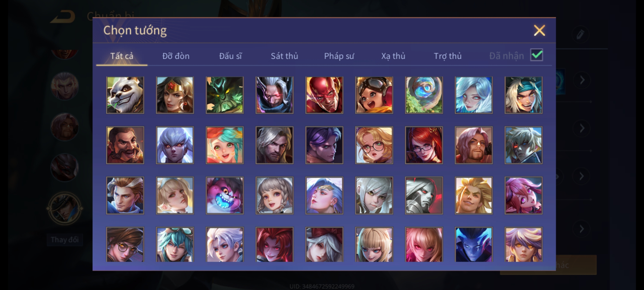
Task: Show the Pháp sư hero category
Action: point(339,56)
